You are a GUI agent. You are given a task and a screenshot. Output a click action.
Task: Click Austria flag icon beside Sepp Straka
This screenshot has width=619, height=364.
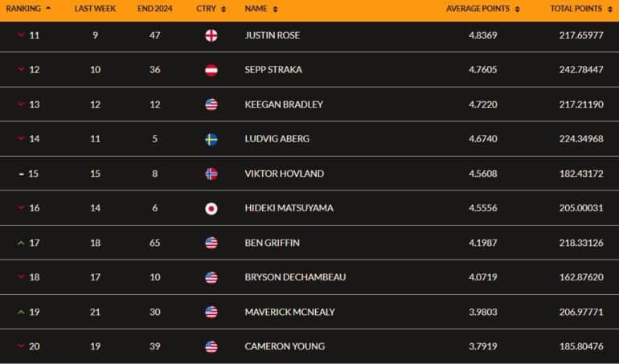click(x=211, y=70)
